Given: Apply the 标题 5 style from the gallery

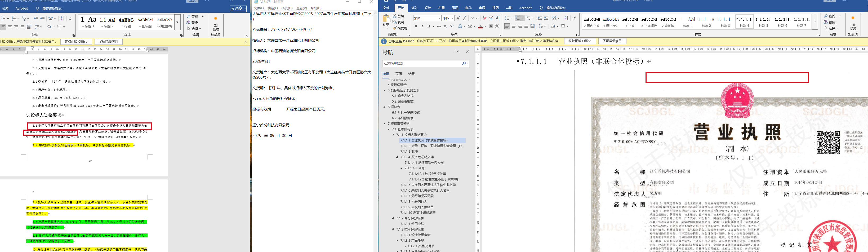Looking at the screenshot, I should 763,22.
